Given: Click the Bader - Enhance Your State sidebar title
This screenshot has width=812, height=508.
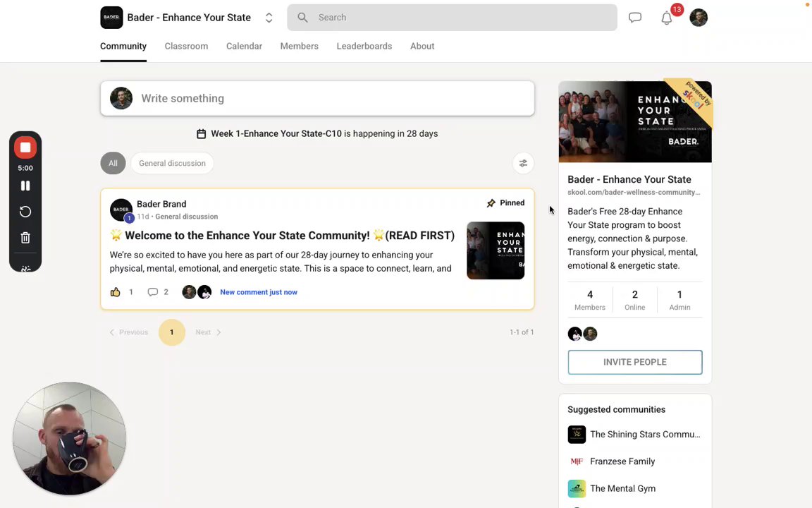Looking at the screenshot, I should point(629,179).
